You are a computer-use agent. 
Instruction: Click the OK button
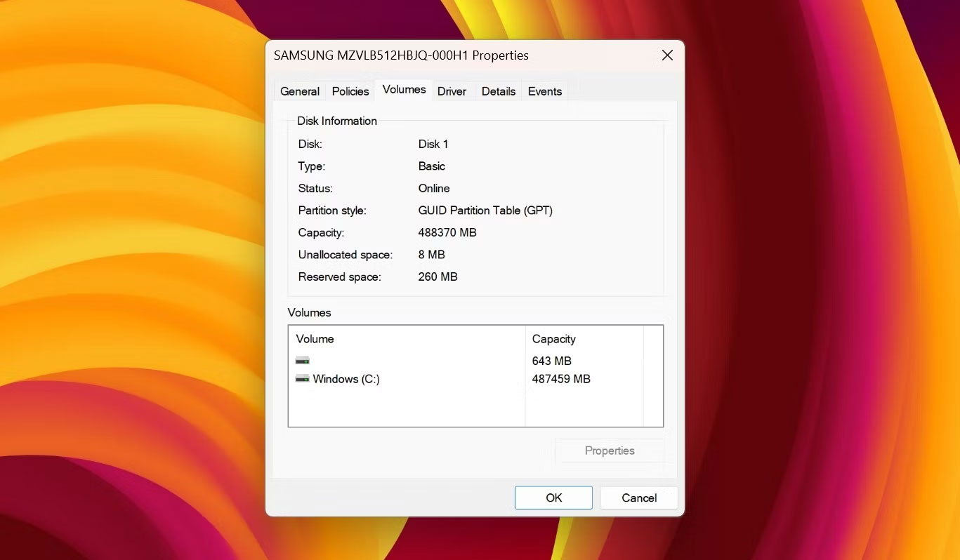[x=553, y=498]
